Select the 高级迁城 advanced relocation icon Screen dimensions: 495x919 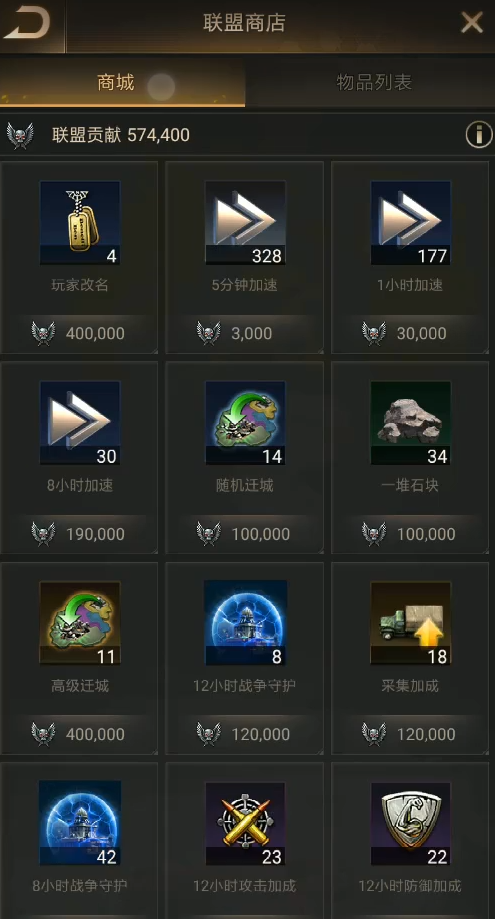click(80, 623)
